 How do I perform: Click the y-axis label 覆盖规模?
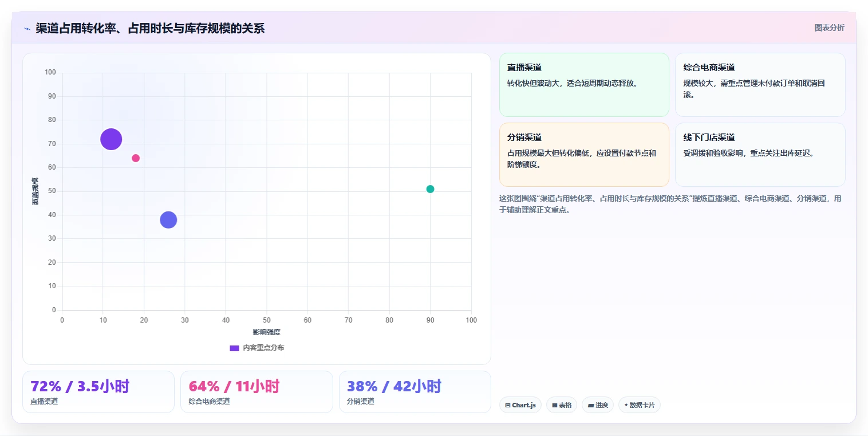(x=35, y=191)
